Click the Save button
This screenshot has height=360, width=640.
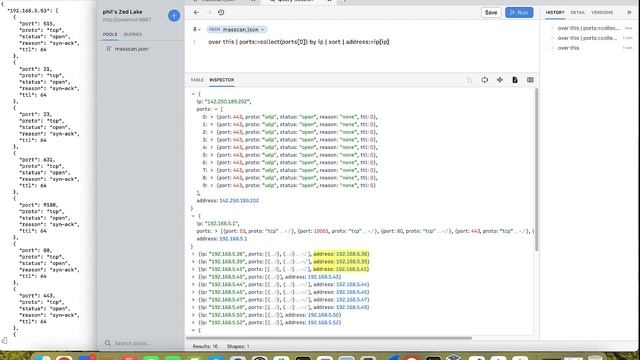(x=491, y=13)
